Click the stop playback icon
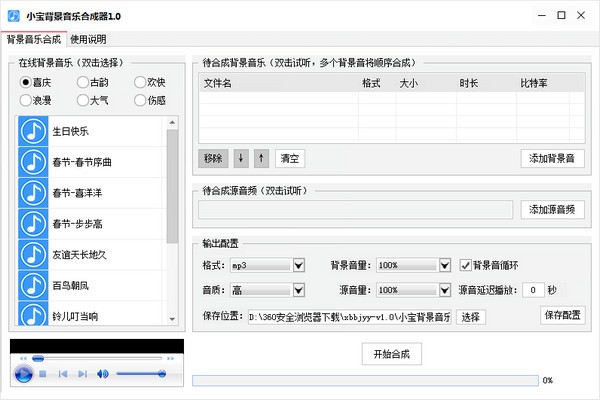This screenshot has height=400, width=600. coord(43,374)
